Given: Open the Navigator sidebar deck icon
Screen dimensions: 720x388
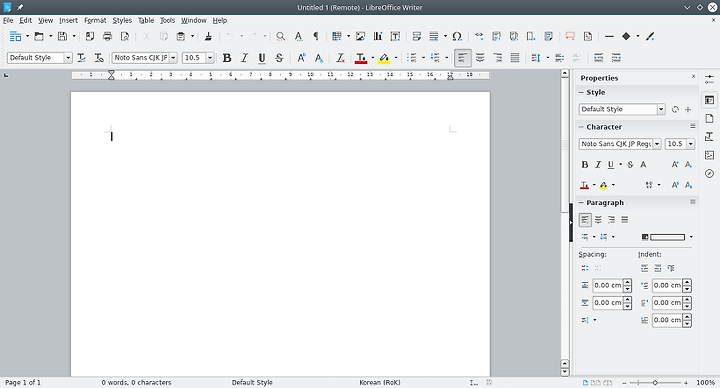Looking at the screenshot, I should click(709, 174).
